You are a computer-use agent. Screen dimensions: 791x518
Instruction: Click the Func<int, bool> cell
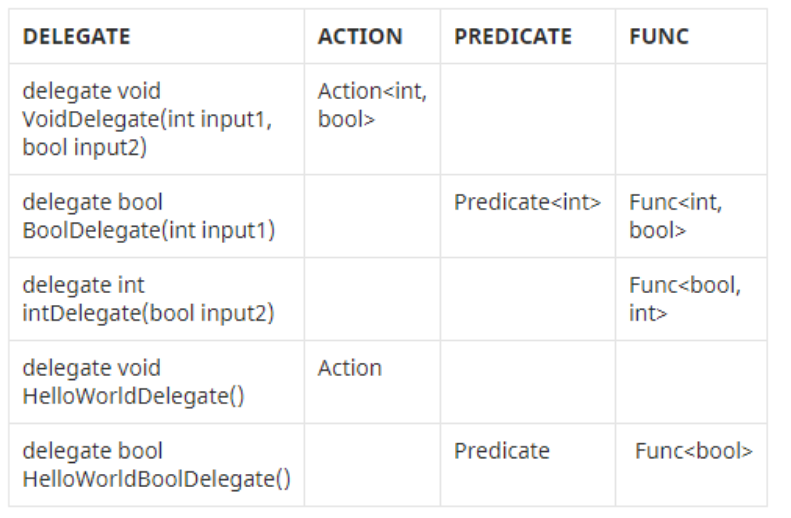pyautogui.click(x=691, y=216)
